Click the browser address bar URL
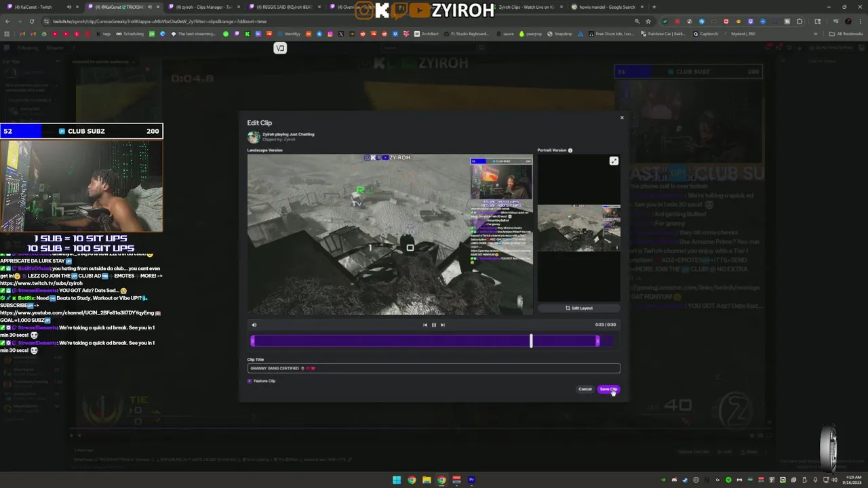Image resolution: width=868 pixels, height=488 pixels. (159, 22)
